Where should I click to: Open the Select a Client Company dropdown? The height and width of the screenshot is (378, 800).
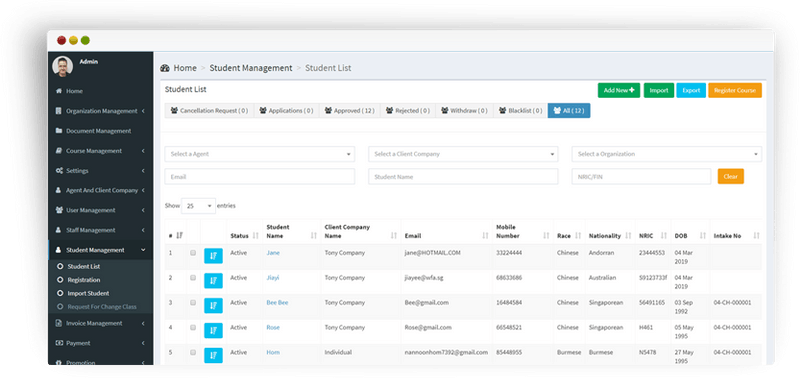point(463,154)
